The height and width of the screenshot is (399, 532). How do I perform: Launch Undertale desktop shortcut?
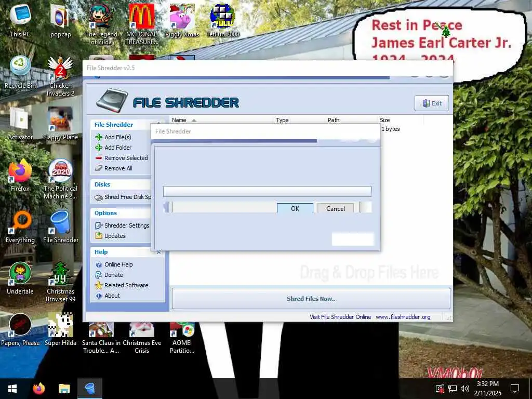click(x=20, y=278)
